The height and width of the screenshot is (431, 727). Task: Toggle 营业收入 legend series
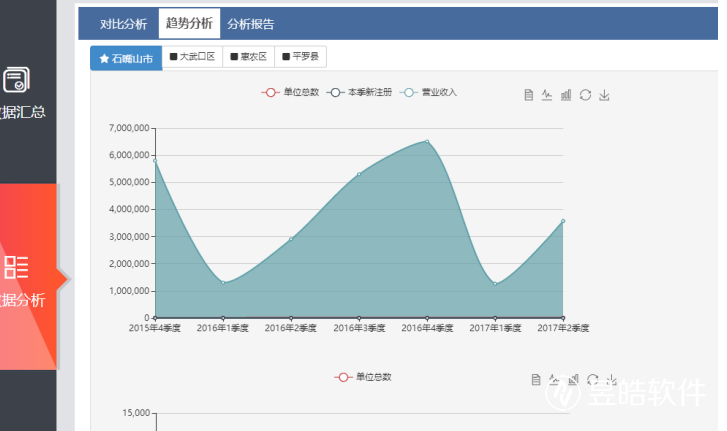pyautogui.click(x=428, y=93)
